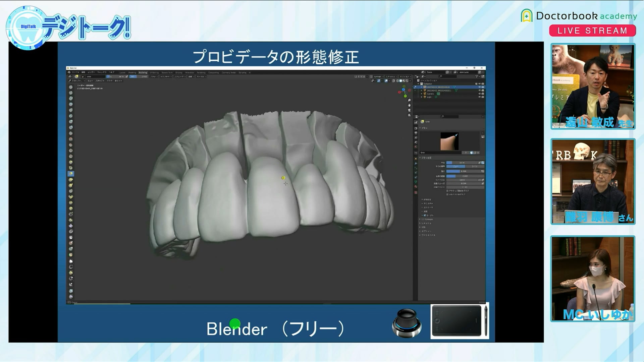Image resolution: width=644 pixels, height=362 pixels.
Task: Check アクティブ頂点をグラブ option
Action: 447,191
